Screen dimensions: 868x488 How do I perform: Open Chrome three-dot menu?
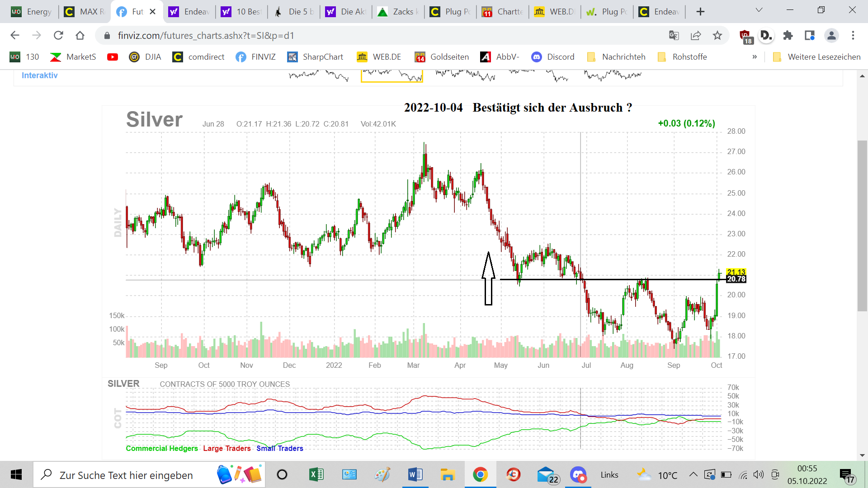point(853,35)
